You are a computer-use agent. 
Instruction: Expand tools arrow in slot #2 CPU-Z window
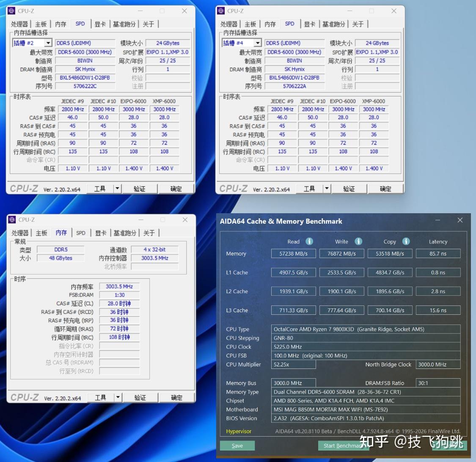pyautogui.click(x=118, y=189)
